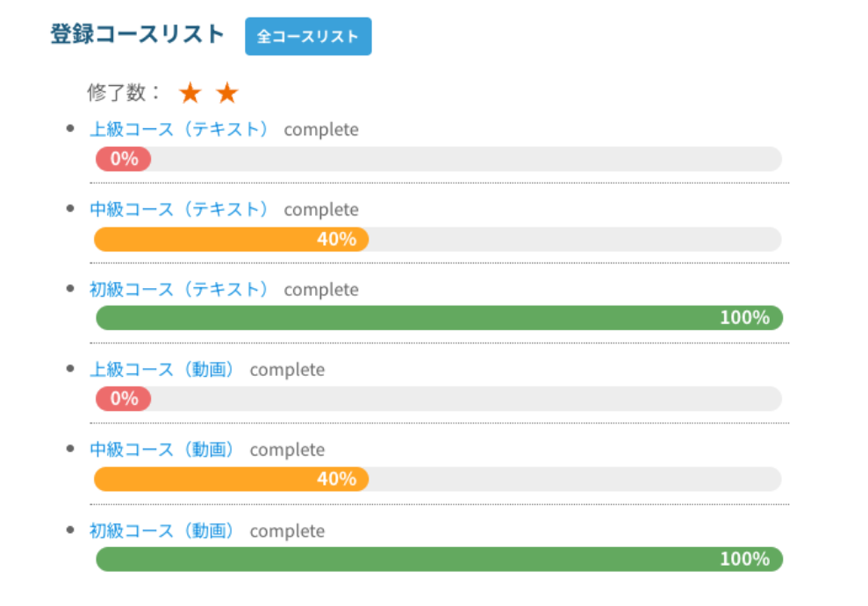
Task: Open 初級コース（動画） course link
Action: (162, 530)
